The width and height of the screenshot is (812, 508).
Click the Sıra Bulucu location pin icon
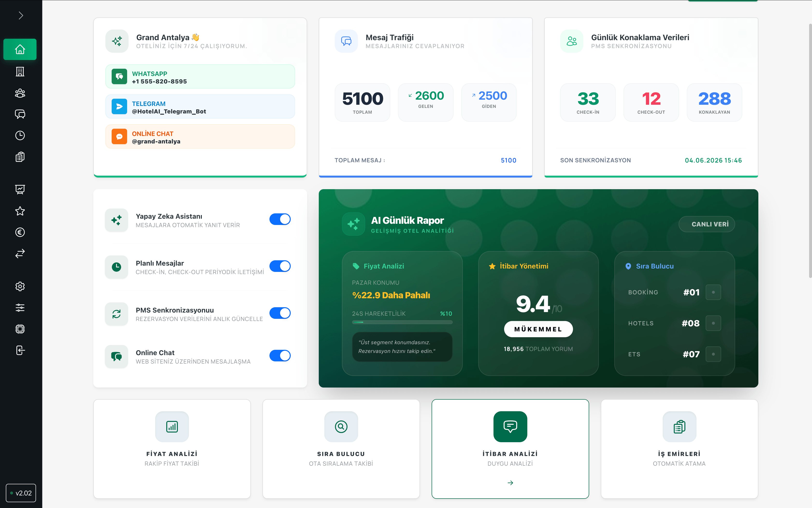coord(628,266)
